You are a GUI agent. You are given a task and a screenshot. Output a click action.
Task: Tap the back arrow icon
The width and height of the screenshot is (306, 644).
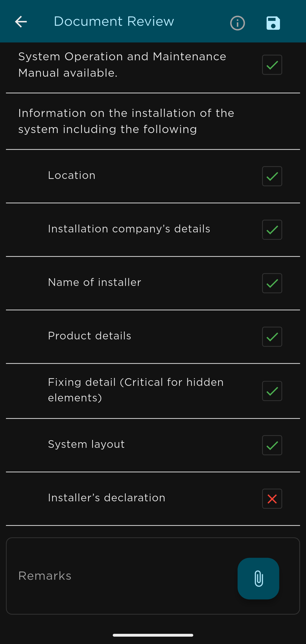[21, 22]
